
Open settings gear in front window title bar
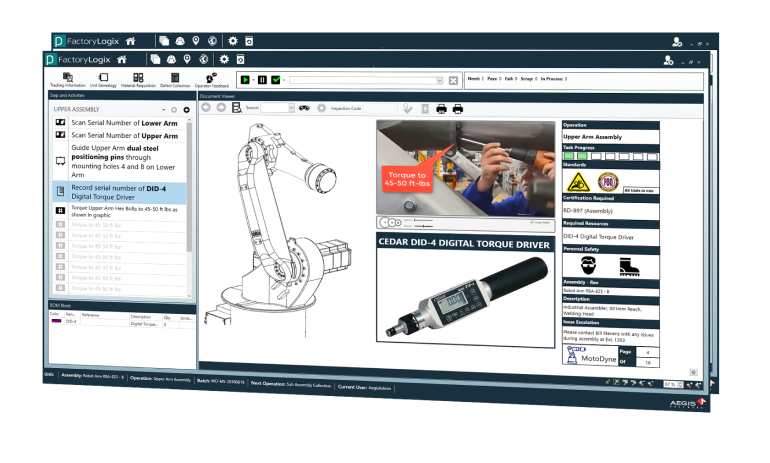pos(224,59)
